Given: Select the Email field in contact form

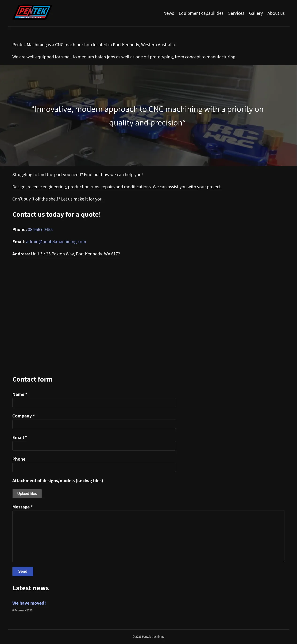Looking at the screenshot, I should 94,446.
